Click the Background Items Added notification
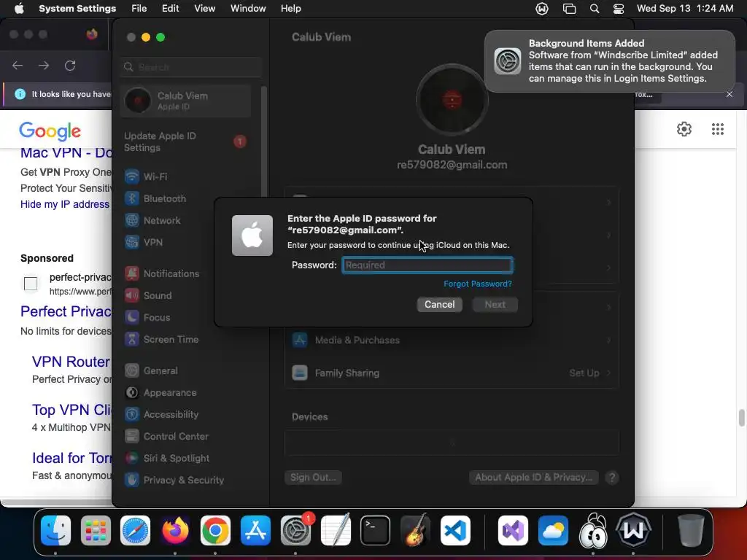This screenshot has height=560, width=747. 609,61
